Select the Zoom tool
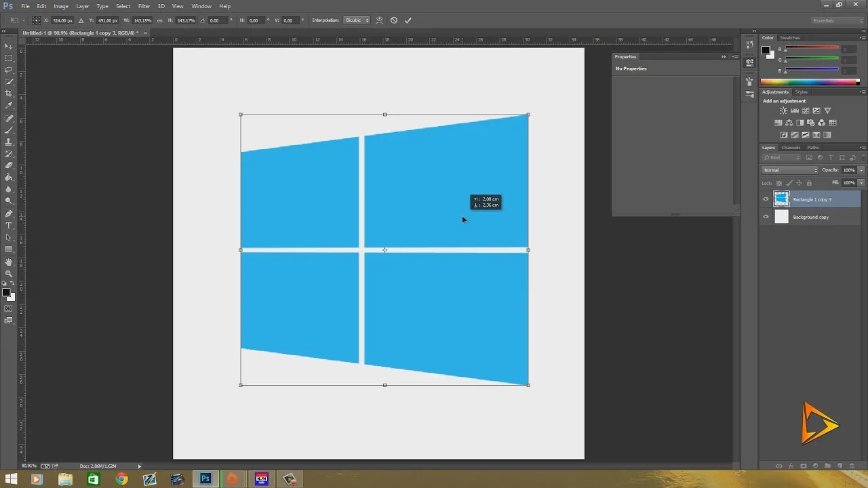Viewport: 868px width, 488px height. tap(9, 274)
